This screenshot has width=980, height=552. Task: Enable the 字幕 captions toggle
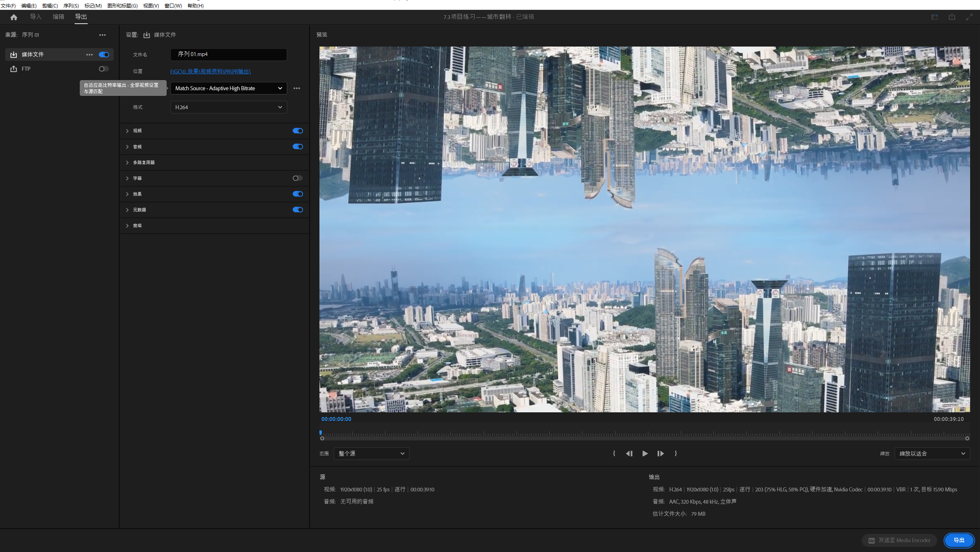click(298, 178)
